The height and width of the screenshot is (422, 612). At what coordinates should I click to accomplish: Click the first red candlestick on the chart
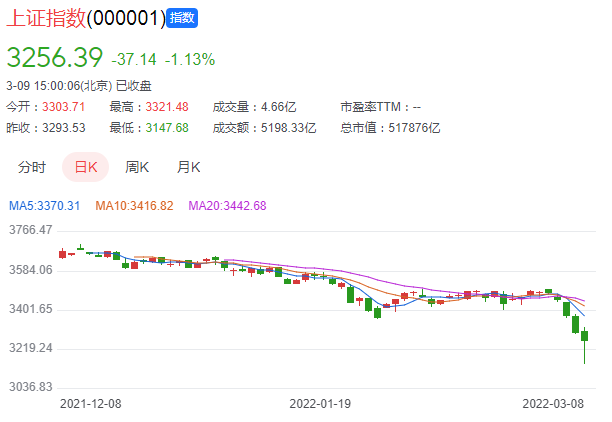click(62, 254)
